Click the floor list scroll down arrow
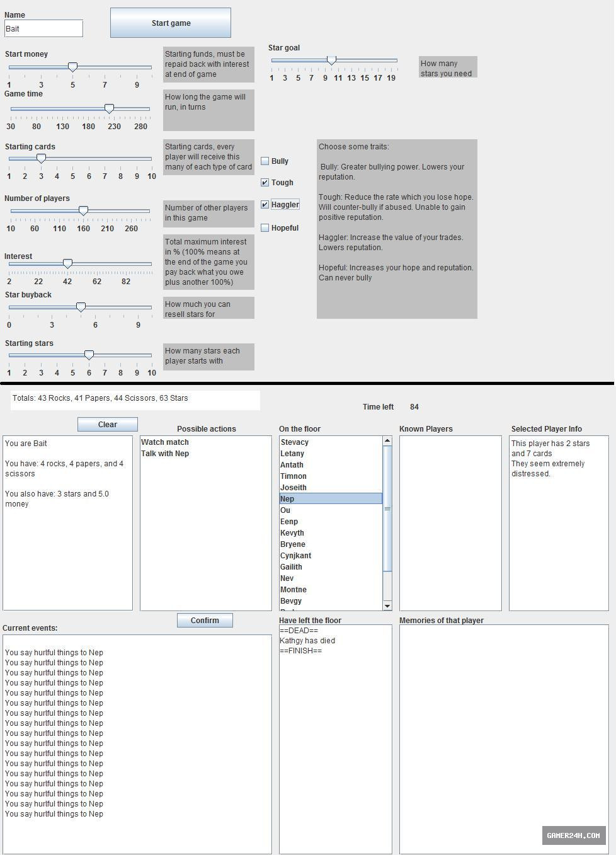The width and height of the screenshot is (616, 855). click(387, 605)
